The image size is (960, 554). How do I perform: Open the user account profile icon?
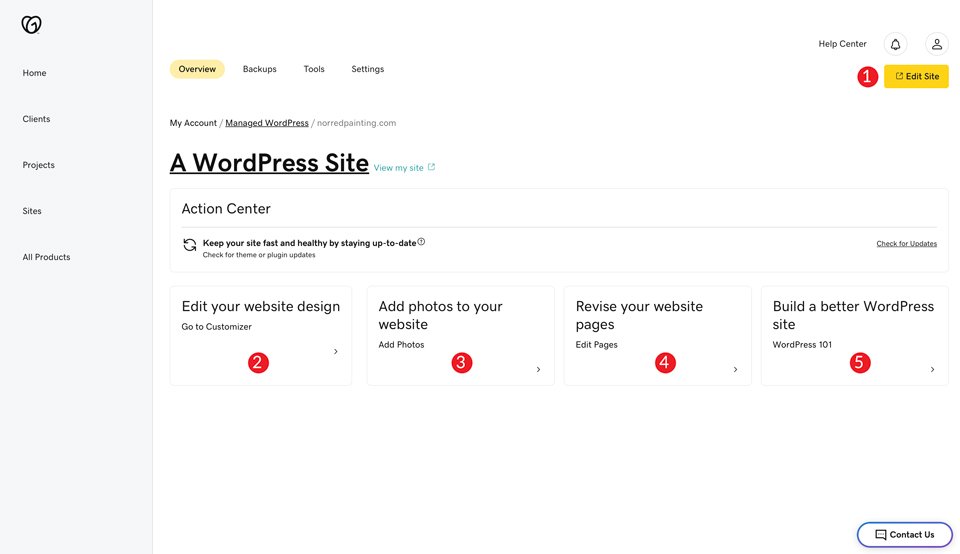[x=937, y=44]
